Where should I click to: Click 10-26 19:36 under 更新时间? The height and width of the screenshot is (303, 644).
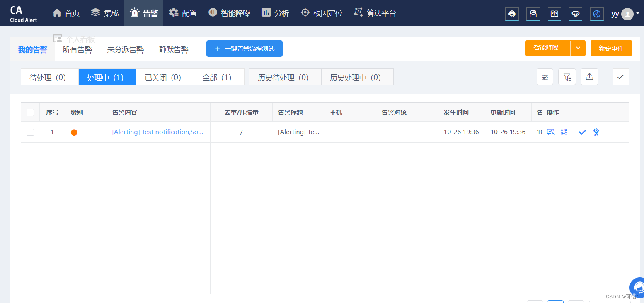point(508,132)
